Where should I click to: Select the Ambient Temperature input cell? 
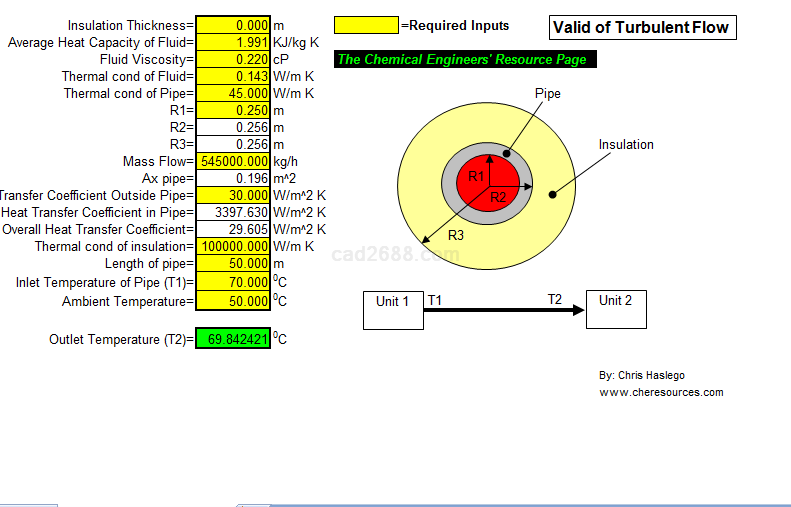(233, 300)
